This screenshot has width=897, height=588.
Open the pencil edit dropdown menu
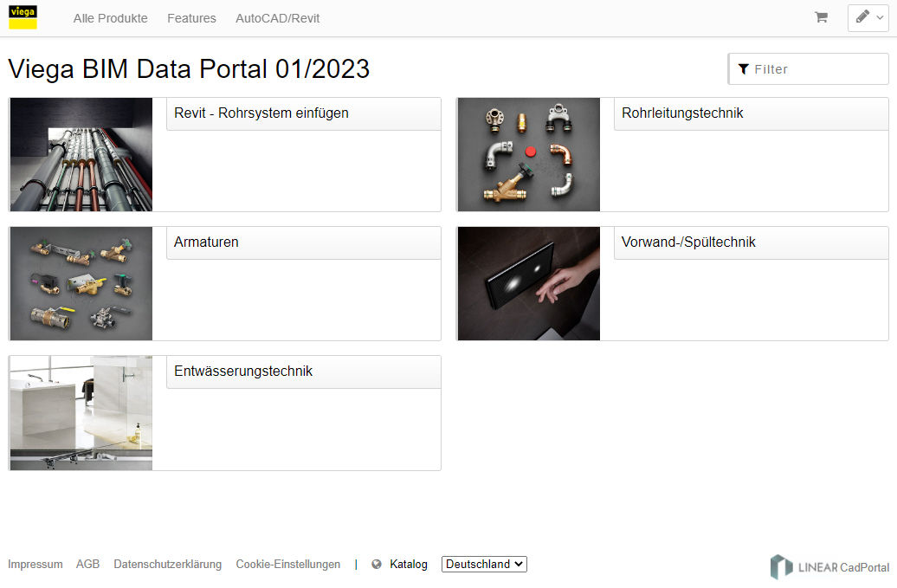coord(868,17)
